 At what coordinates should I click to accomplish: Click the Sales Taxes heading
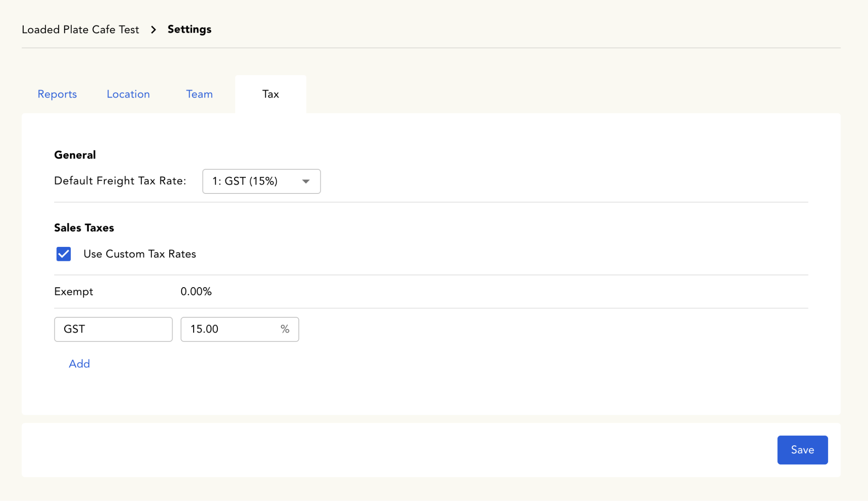tap(84, 228)
